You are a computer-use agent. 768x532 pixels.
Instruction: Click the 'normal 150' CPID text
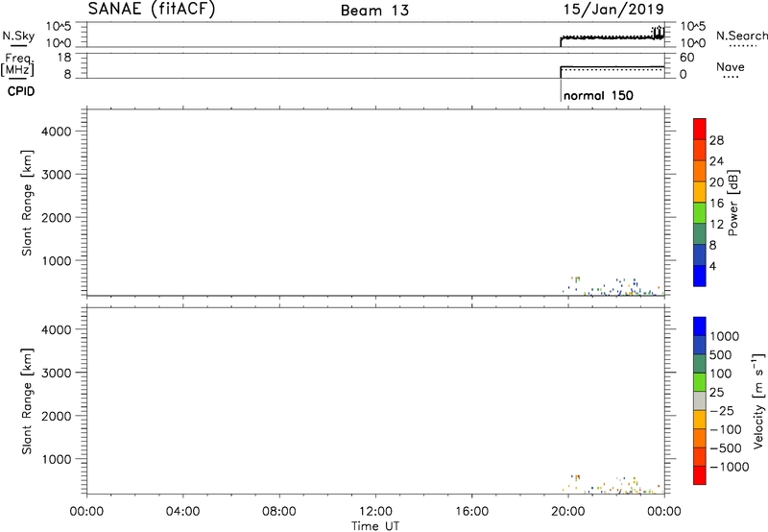pyautogui.click(x=598, y=95)
